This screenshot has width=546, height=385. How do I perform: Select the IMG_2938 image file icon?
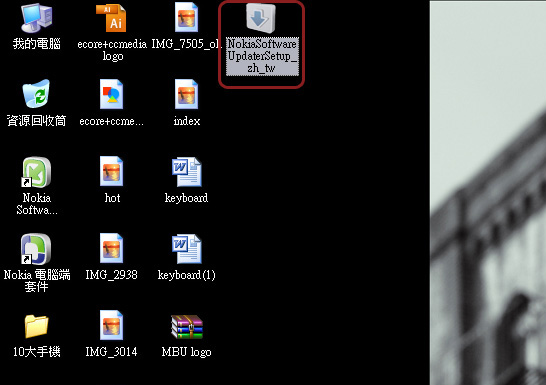point(111,248)
